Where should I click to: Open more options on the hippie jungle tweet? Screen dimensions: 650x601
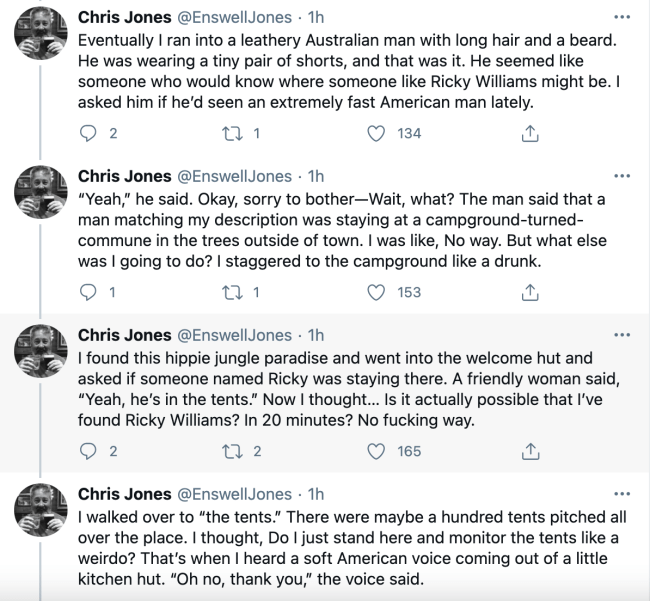[622, 335]
